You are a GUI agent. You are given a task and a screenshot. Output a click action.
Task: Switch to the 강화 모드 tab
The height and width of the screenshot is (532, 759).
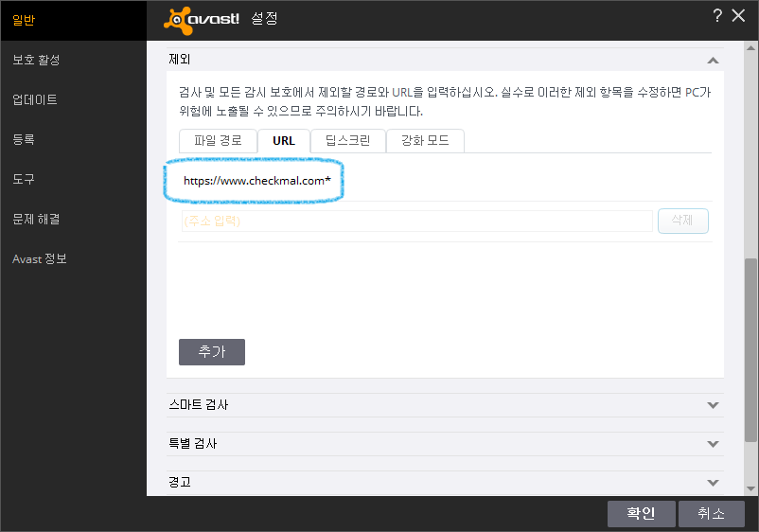(x=425, y=141)
